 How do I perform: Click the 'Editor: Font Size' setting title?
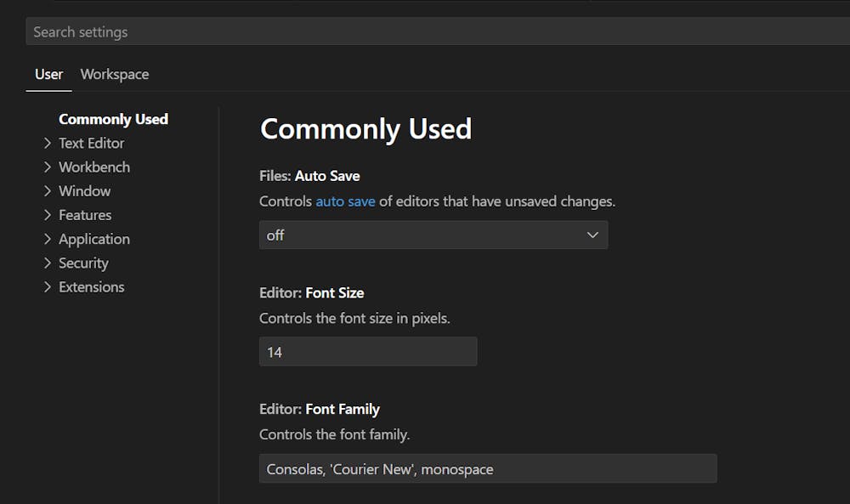pos(311,292)
